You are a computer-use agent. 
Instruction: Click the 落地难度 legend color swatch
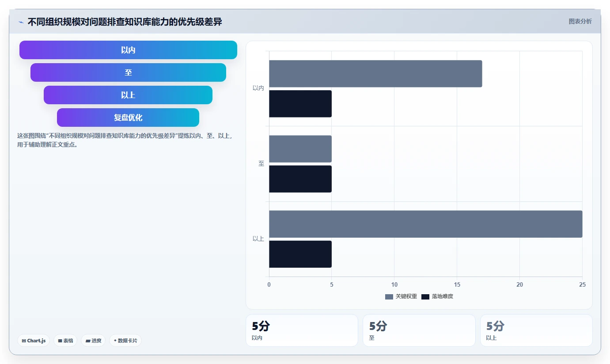click(x=425, y=296)
